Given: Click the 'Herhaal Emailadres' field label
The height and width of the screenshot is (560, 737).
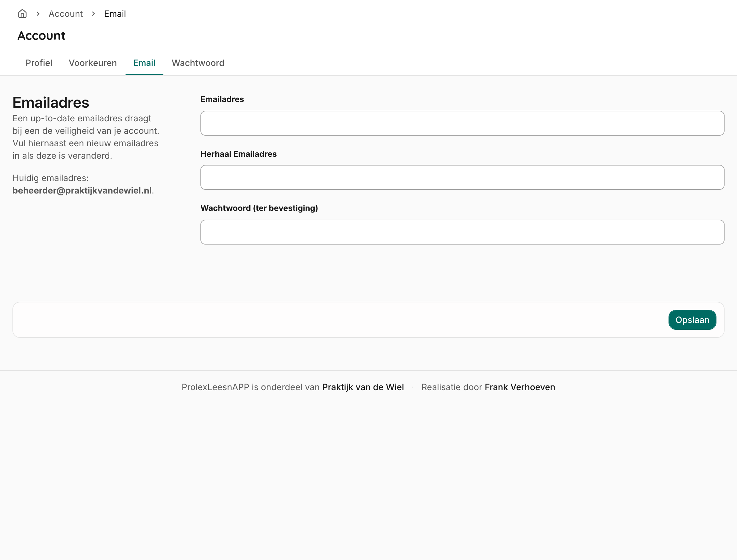Looking at the screenshot, I should tap(238, 154).
